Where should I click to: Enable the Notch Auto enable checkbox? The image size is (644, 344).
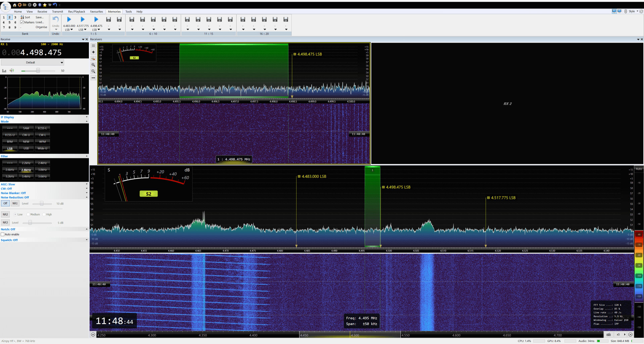[3, 235]
